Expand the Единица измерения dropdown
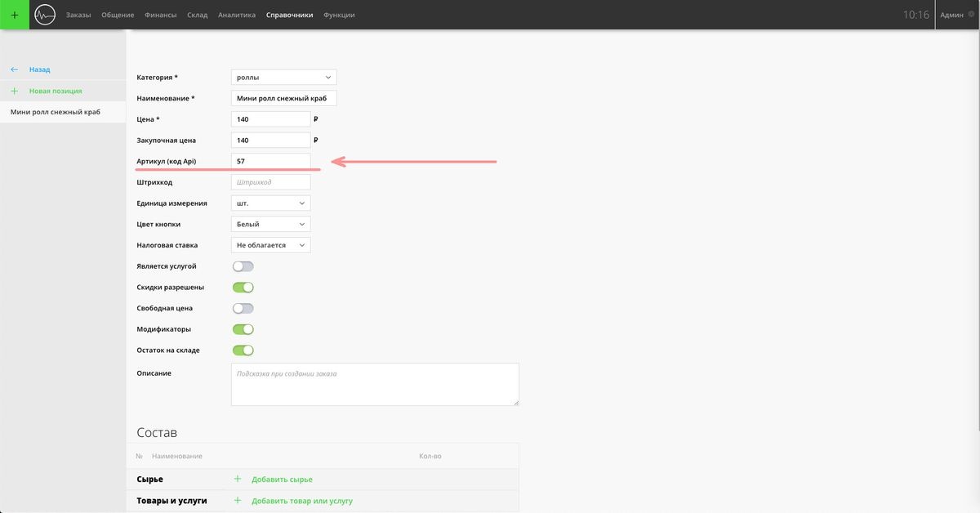The image size is (980, 513). (270, 203)
